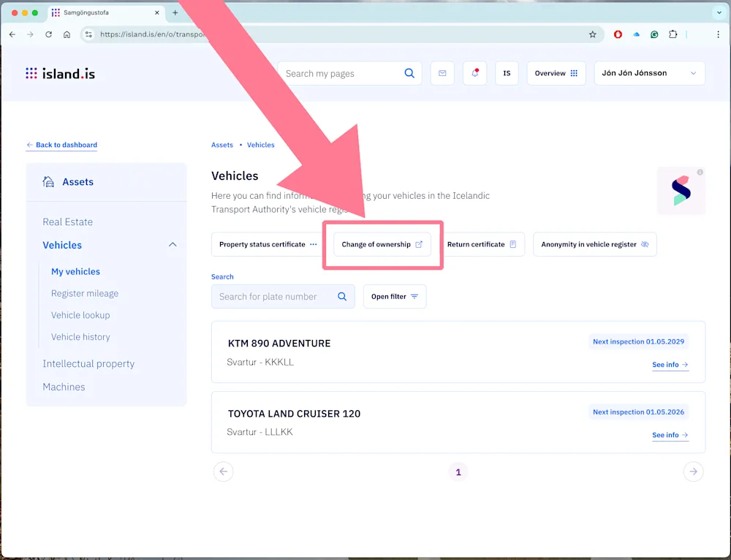The image size is (731, 560).
Task: See info for TOYOTA LAND CRUISER 120
Action: 670,435
